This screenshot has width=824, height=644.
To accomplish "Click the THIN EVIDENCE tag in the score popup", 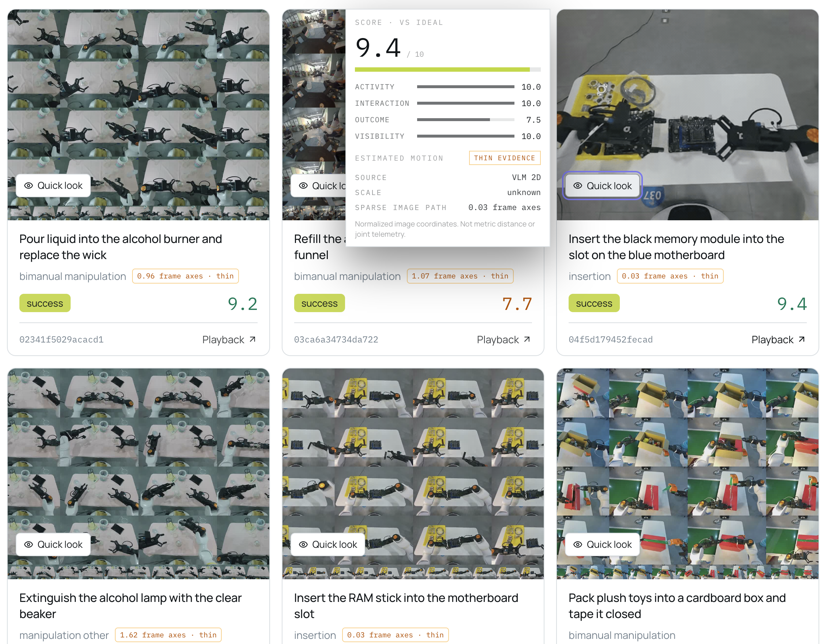I will (x=505, y=158).
